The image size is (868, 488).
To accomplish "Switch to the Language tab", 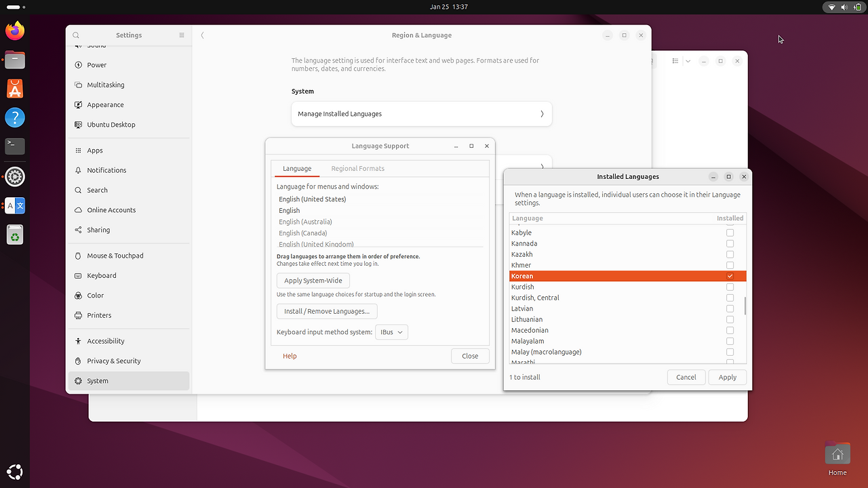I will [297, 168].
